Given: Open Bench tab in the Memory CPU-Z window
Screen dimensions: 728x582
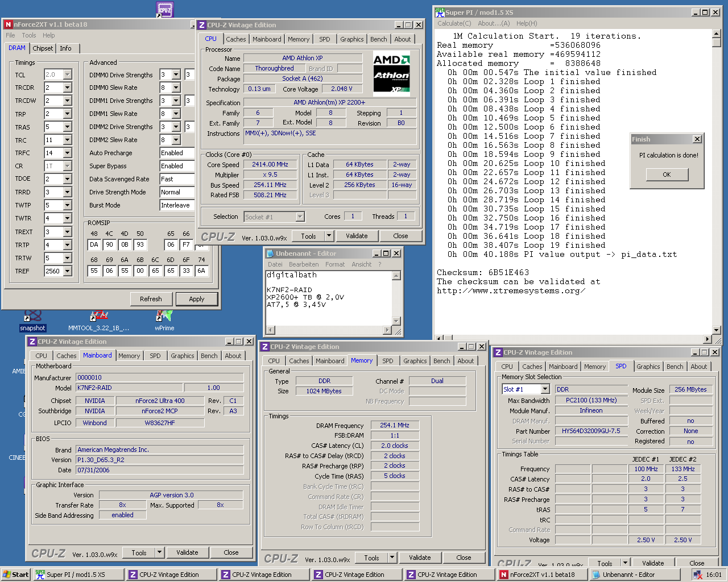Looking at the screenshot, I should (441, 361).
